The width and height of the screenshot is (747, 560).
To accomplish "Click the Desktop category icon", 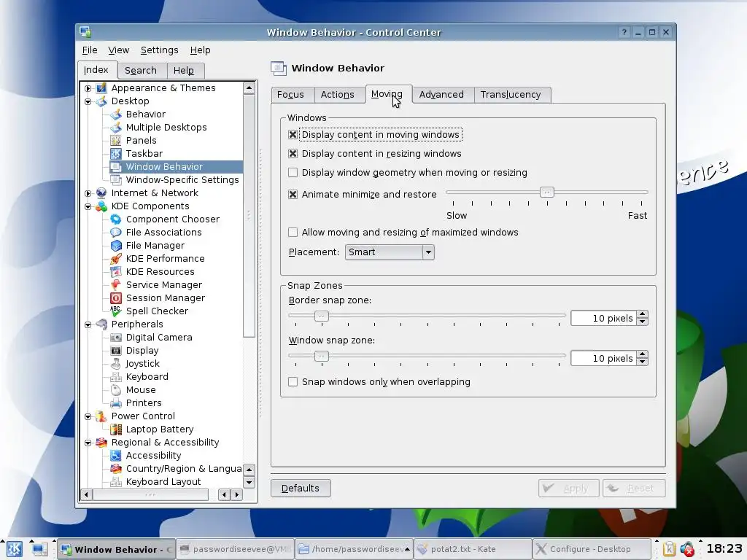I will click(x=101, y=101).
